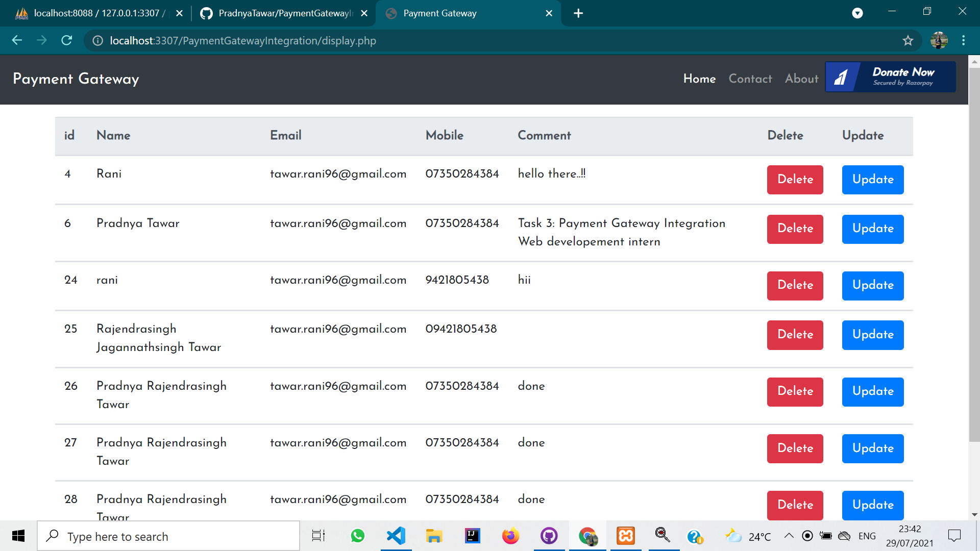980x551 pixels.
Task: Open the About page link
Action: 801,79
